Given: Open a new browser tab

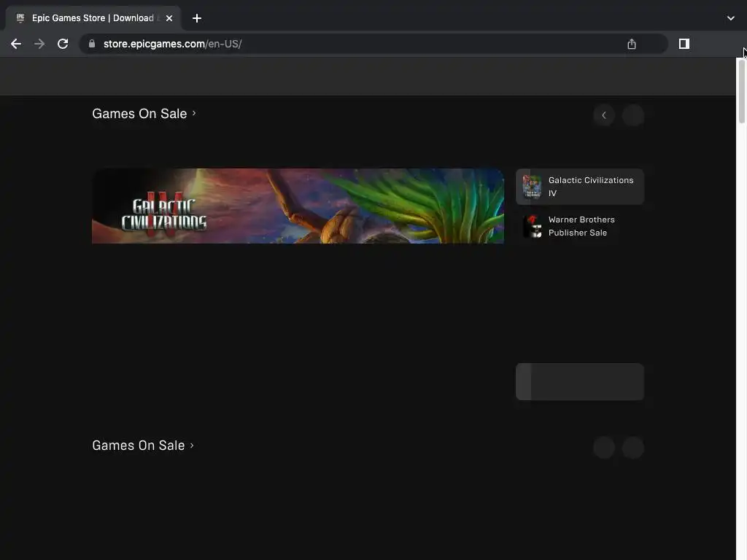Looking at the screenshot, I should (x=197, y=18).
